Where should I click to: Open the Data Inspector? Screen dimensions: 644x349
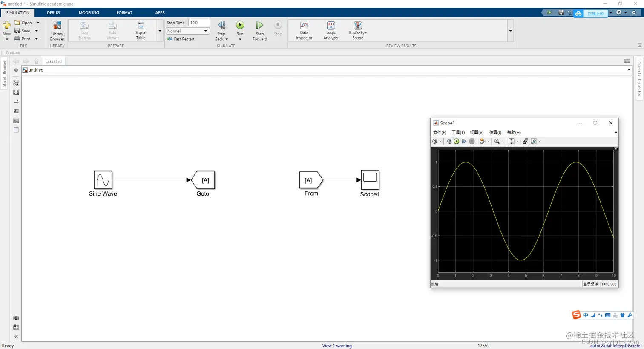pyautogui.click(x=304, y=31)
